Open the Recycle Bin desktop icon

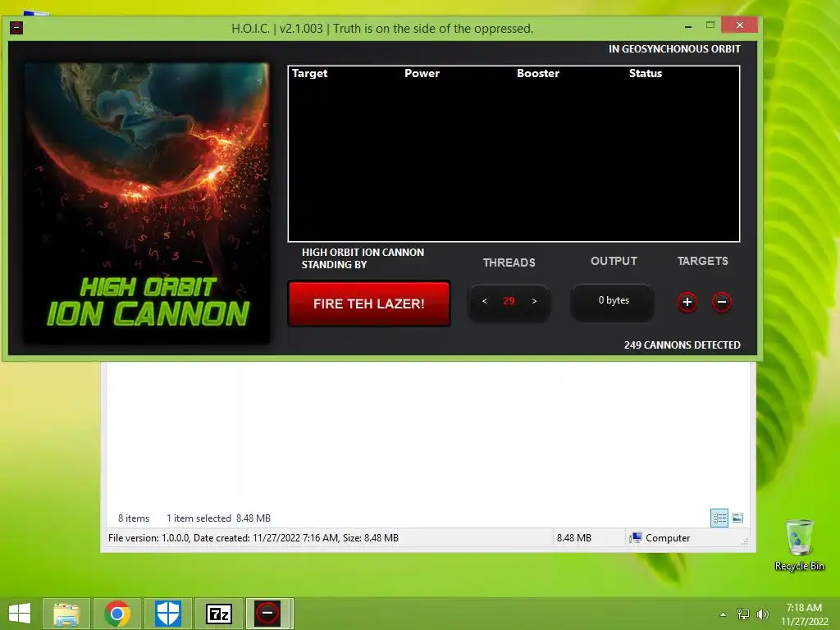[799, 546]
